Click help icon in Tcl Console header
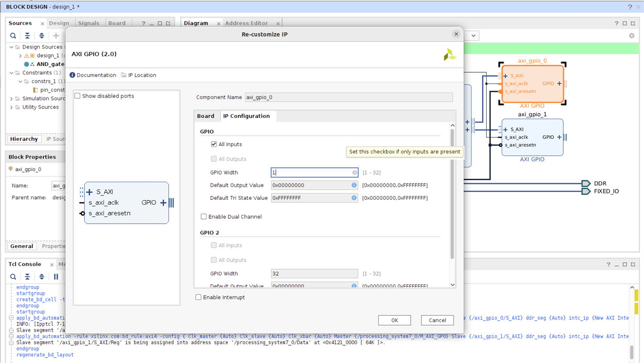The width and height of the screenshot is (644, 363). pyautogui.click(x=608, y=264)
